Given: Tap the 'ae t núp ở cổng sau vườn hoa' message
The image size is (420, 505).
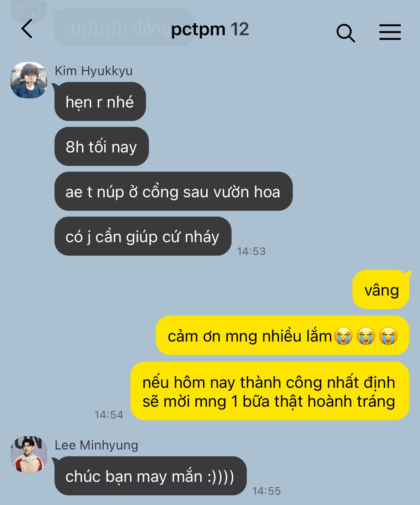Looking at the screenshot, I should point(173,191).
